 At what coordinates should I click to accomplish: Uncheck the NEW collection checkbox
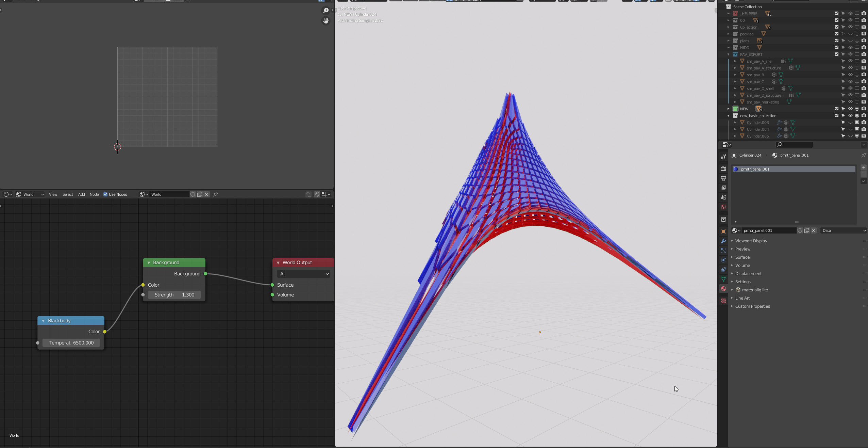tap(837, 109)
